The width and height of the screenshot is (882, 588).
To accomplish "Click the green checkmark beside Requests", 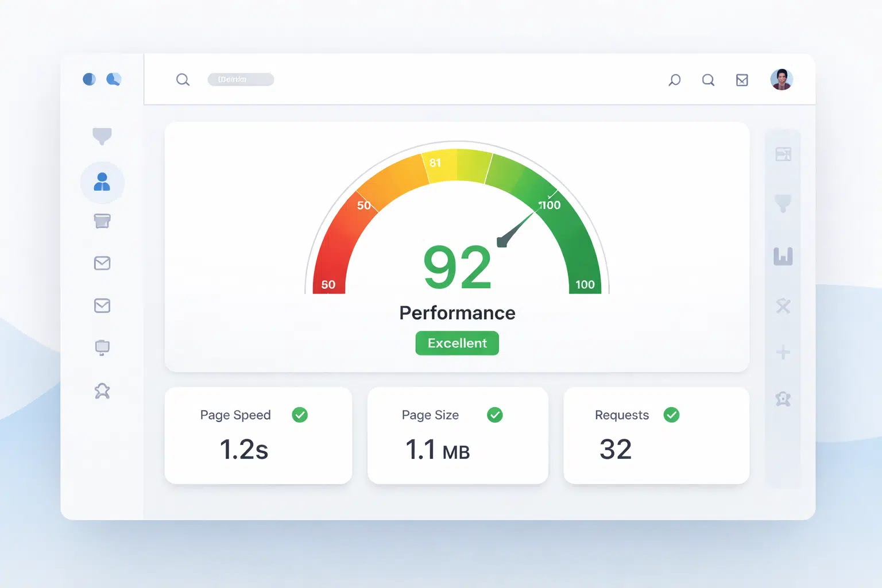I will click(671, 415).
